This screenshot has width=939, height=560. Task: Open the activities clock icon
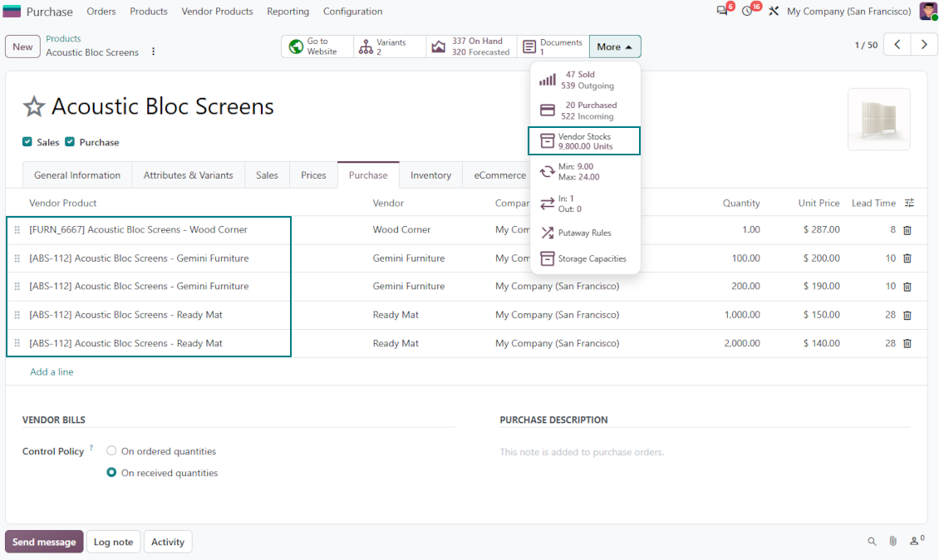point(747,11)
